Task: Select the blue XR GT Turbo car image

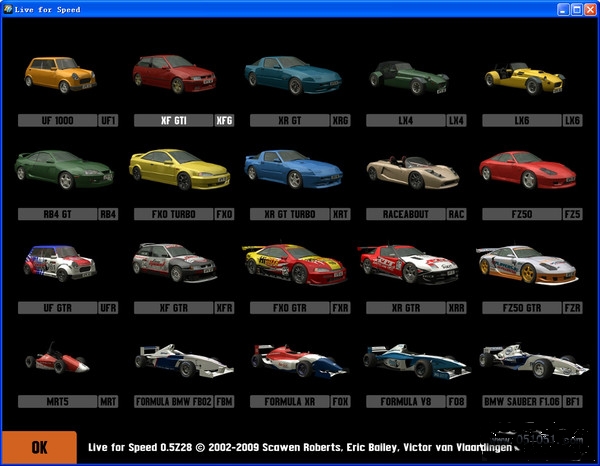Action: (x=293, y=169)
